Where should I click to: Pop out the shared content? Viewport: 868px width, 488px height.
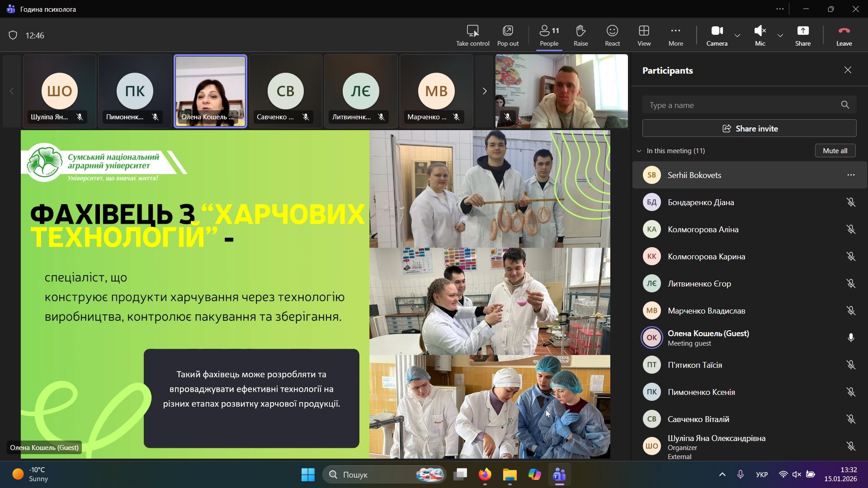(x=508, y=31)
